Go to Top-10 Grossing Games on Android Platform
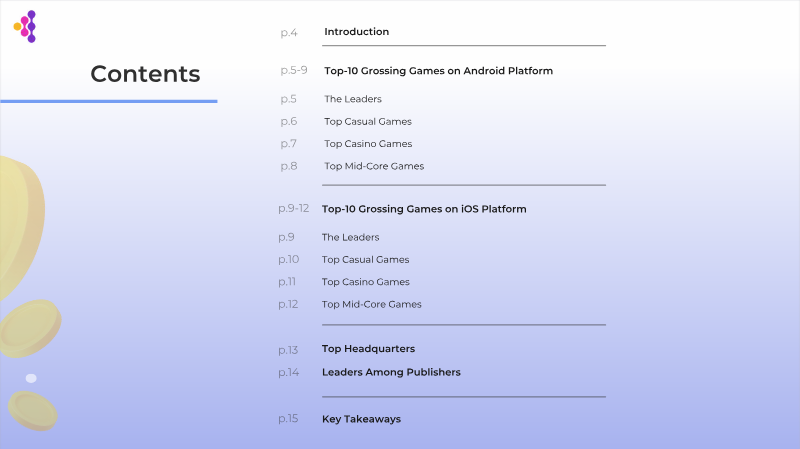Screen dimensions: 800x449 click(x=438, y=71)
